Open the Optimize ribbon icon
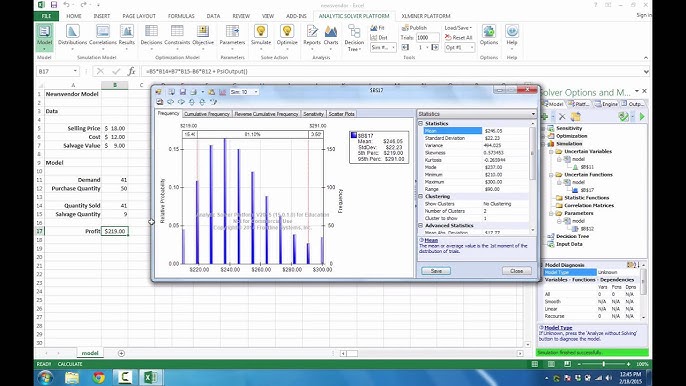 click(287, 32)
